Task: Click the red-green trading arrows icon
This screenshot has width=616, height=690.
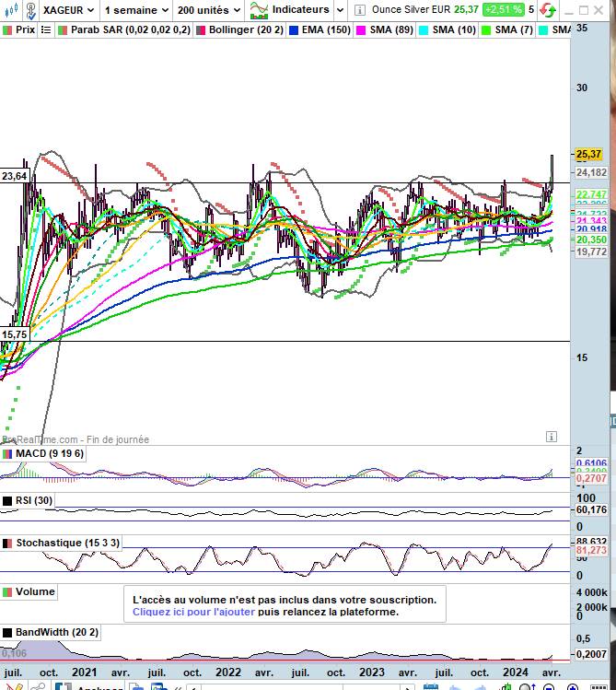Action: pyautogui.click(x=548, y=10)
